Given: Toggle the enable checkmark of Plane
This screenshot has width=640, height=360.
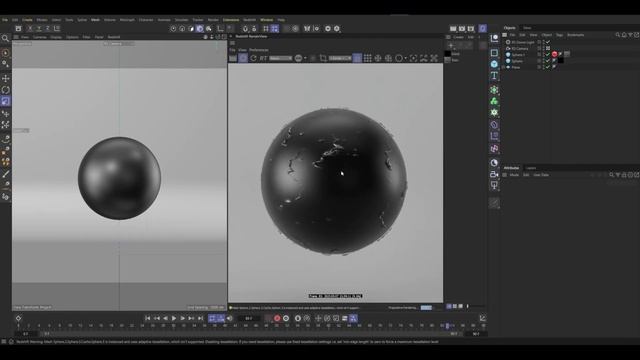Looking at the screenshot, I should click(548, 67).
